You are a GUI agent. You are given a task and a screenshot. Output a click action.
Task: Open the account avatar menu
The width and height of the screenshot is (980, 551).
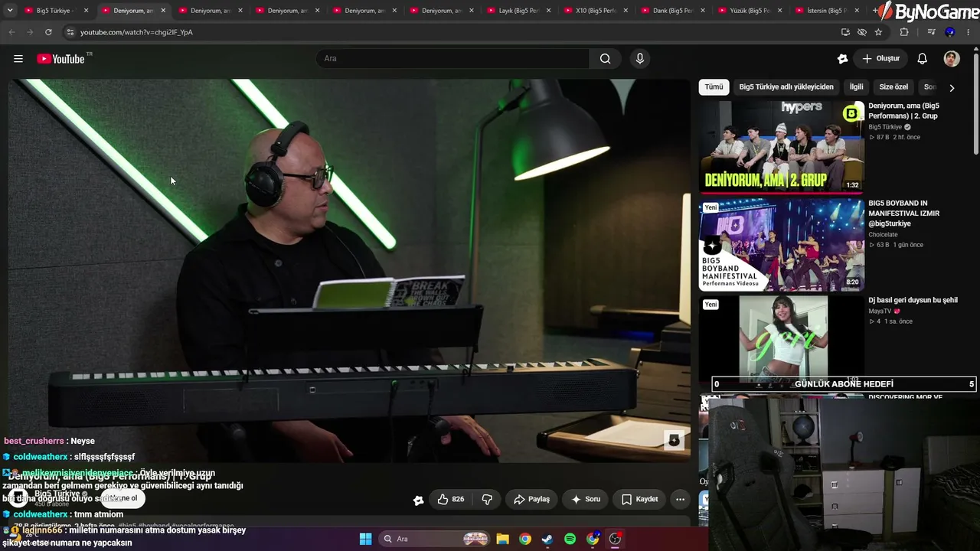[952, 59]
